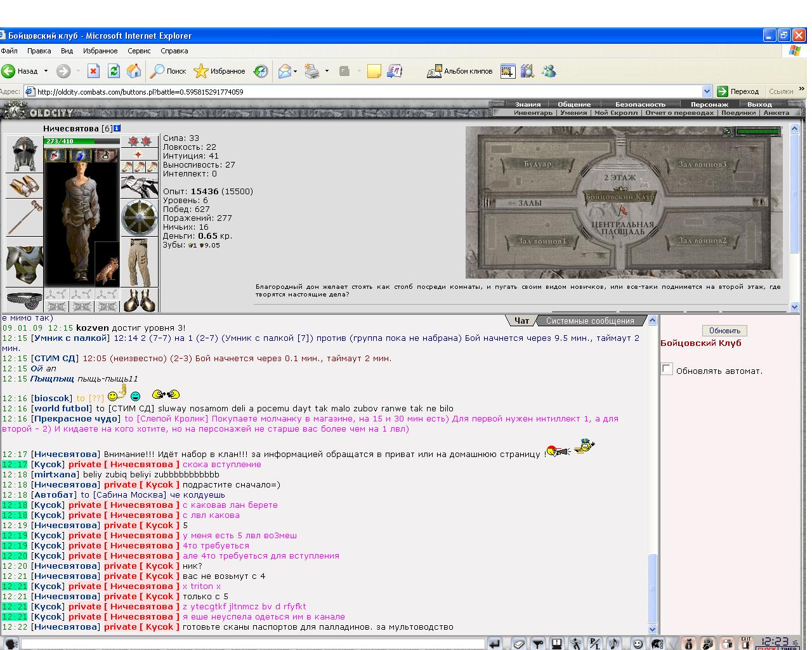Open the Умения link

point(573,112)
